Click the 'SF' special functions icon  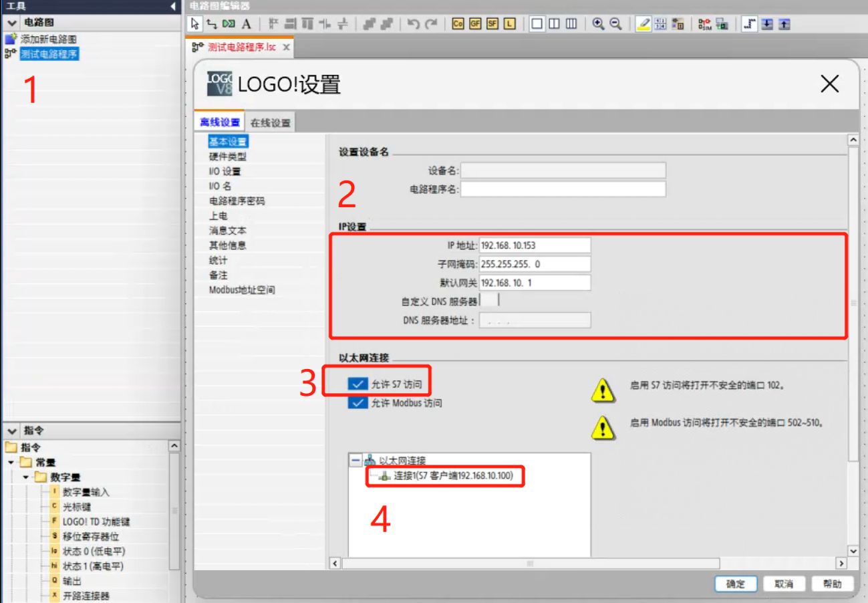click(x=492, y=24)
